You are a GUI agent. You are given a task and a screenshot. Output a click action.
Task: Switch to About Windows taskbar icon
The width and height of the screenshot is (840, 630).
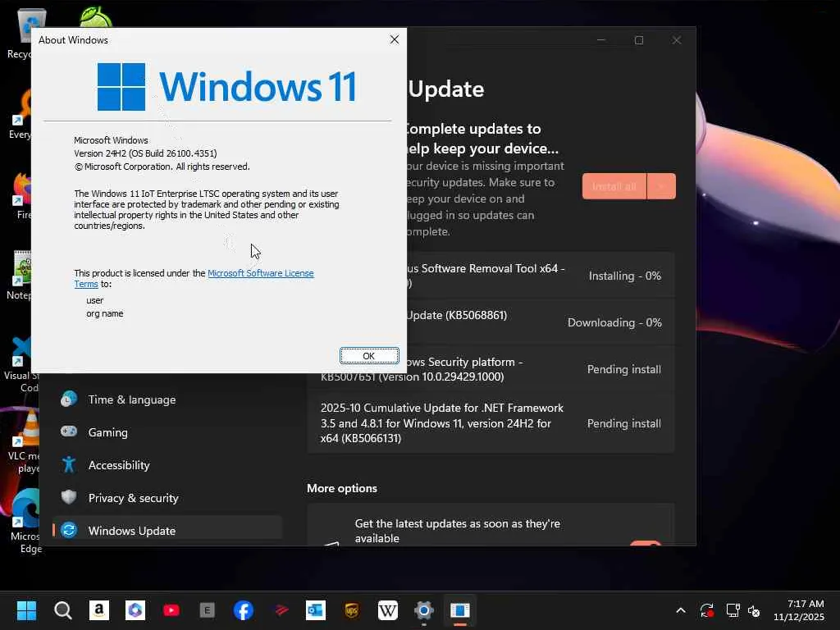[x=460, y=610]
